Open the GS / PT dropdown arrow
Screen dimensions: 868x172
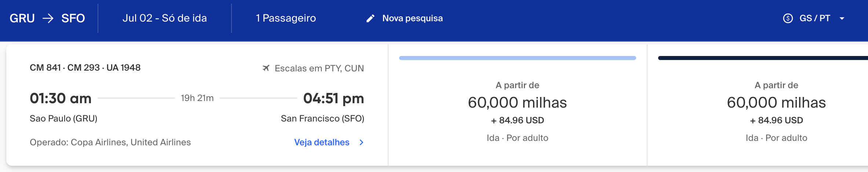(x=842, y=18)
